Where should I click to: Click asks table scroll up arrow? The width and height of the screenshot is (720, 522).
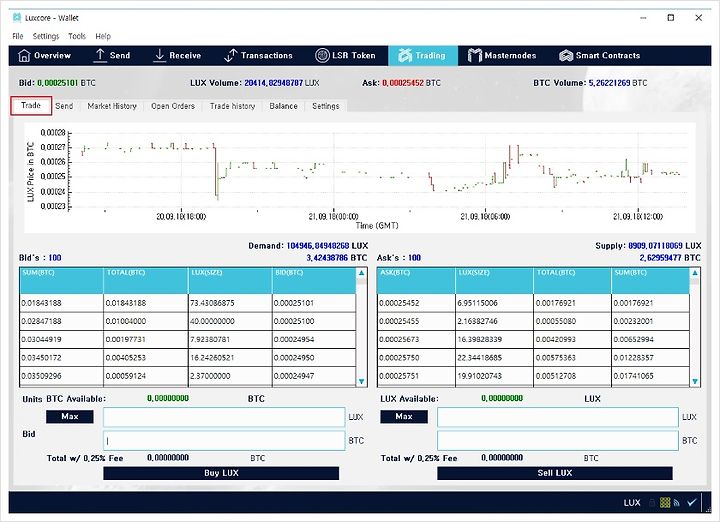(x=695, y=273)
